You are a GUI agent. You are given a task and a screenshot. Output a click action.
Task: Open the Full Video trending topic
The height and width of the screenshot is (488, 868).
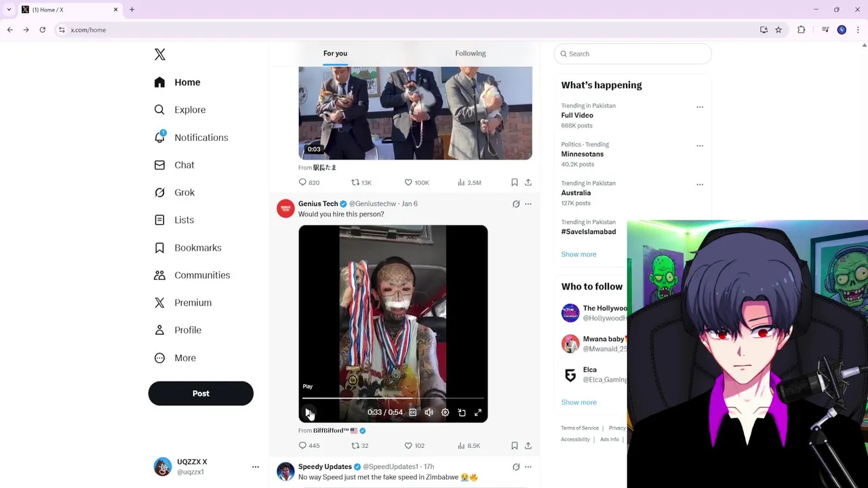[577, 115]
